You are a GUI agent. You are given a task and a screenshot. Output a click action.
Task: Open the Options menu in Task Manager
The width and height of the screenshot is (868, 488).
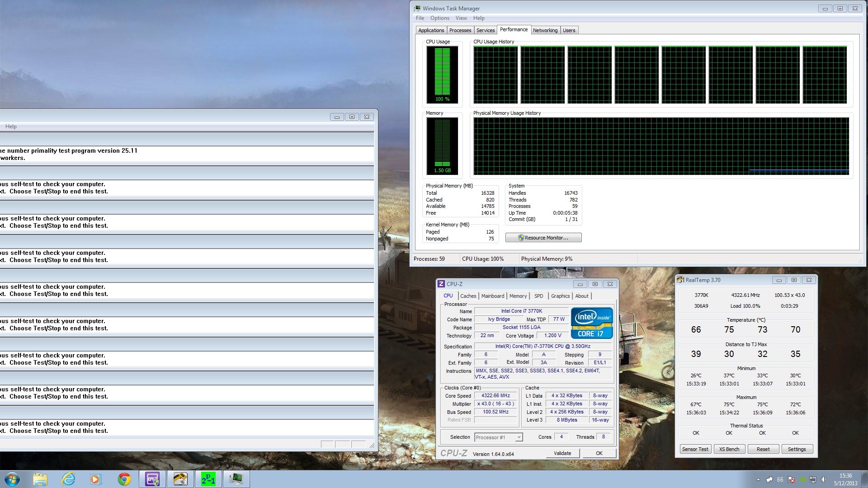(439, 18)
